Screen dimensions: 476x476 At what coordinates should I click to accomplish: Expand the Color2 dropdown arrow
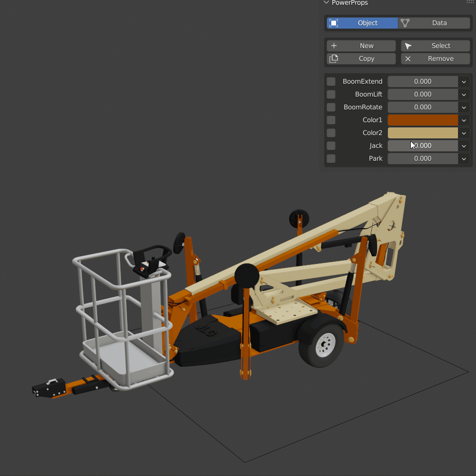(464, 133)
